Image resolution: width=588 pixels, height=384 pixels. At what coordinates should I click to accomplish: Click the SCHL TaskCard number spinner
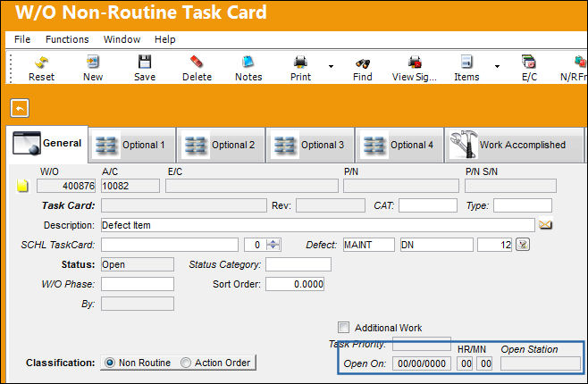(x=273, y=245)
